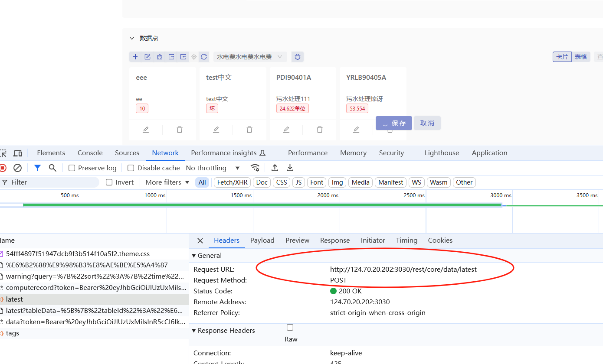Open the More filters dropdown
Screen dimensions: 603x364
pyautogui.click(x=167, y=182)
